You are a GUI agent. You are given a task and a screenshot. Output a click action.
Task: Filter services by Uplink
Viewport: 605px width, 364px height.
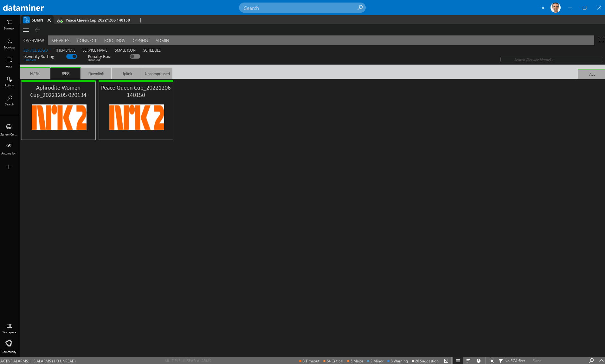pyautogui.click(x=127, y=73)
